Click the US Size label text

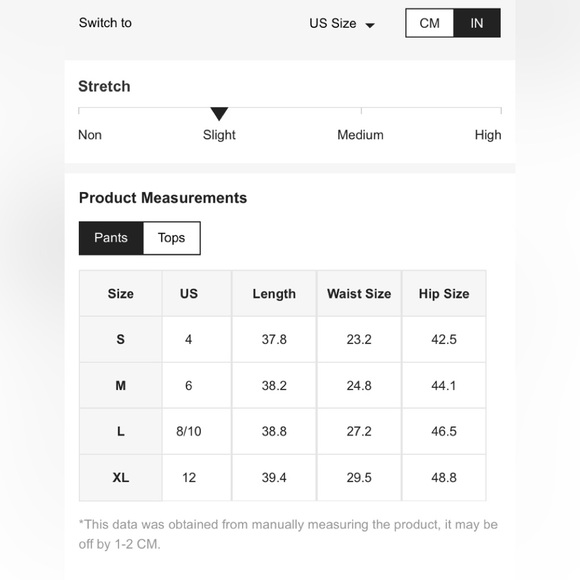[x=333, y=23]
